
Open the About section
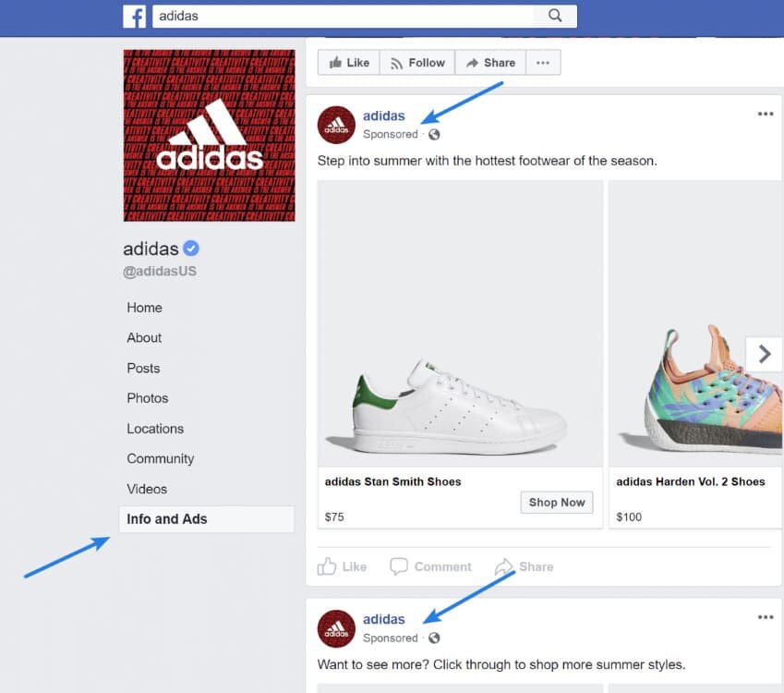click(144, 338)
